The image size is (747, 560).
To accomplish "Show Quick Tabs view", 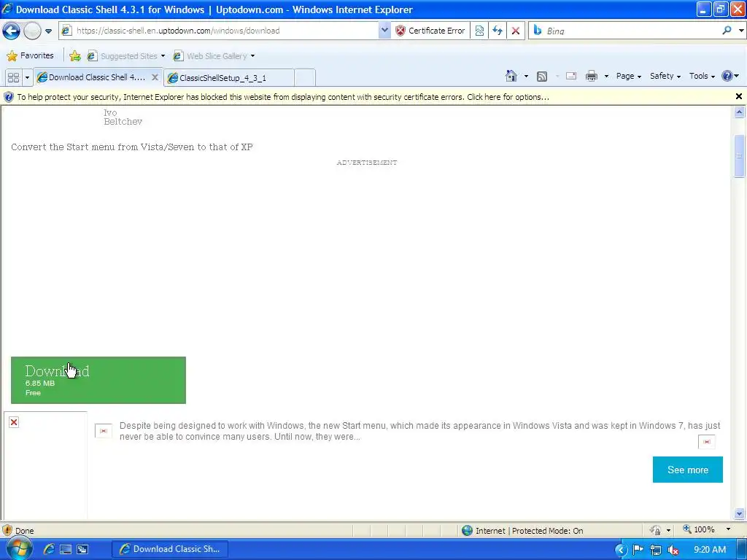I will [x=13, y=77].
